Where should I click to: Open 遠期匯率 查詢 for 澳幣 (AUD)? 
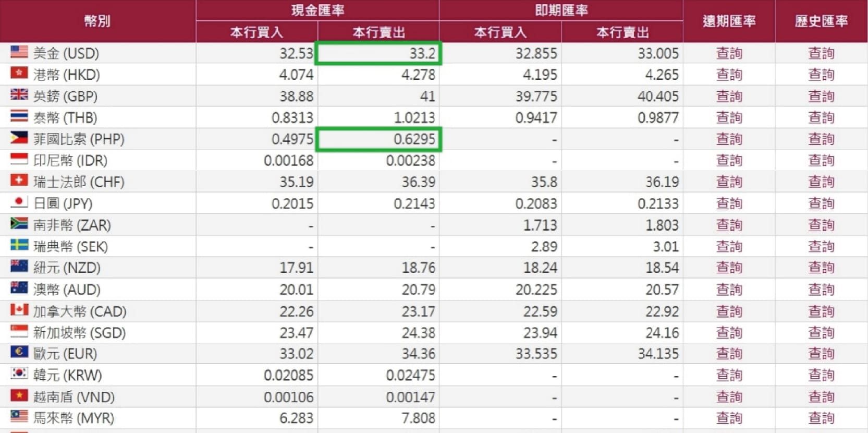click(x=729, y=290)
